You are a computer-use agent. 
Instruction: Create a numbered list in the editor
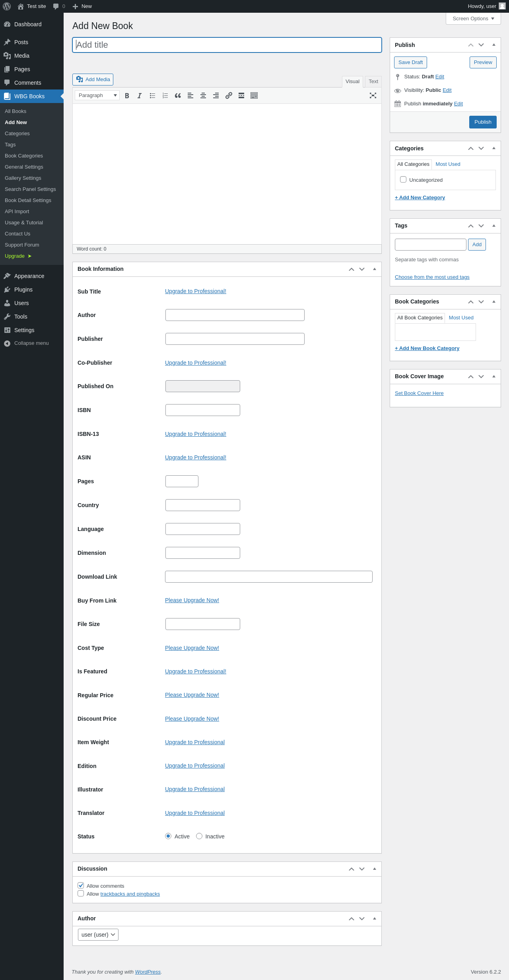(165, 95)
